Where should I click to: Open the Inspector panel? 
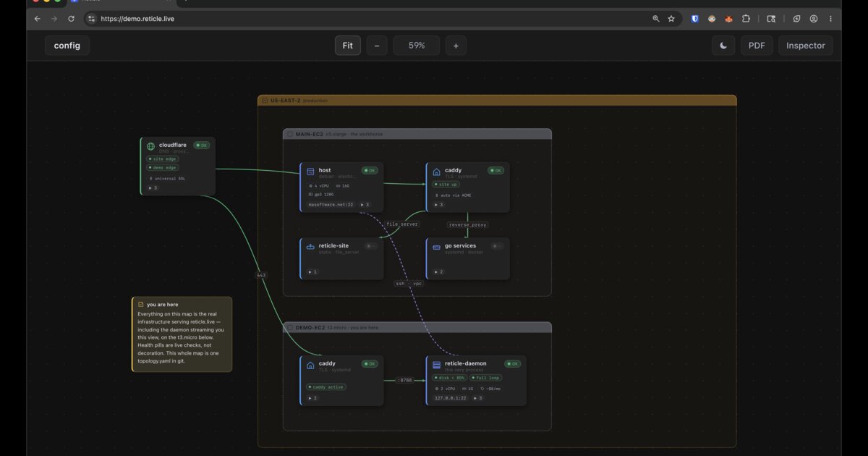pyautogui.click(x=806, y=46)
